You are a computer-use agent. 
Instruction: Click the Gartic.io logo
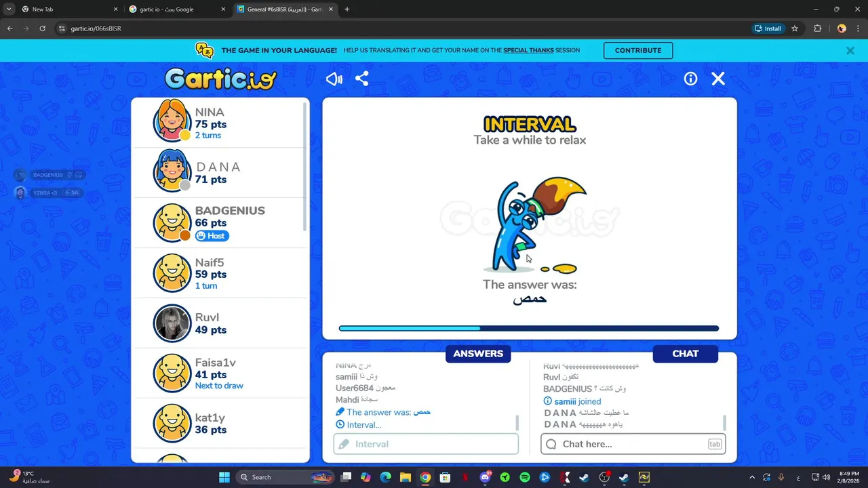coord(220,79)
